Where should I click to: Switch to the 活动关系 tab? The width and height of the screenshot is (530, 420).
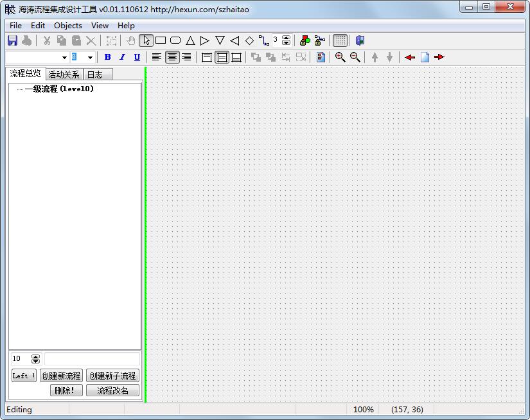64,74
